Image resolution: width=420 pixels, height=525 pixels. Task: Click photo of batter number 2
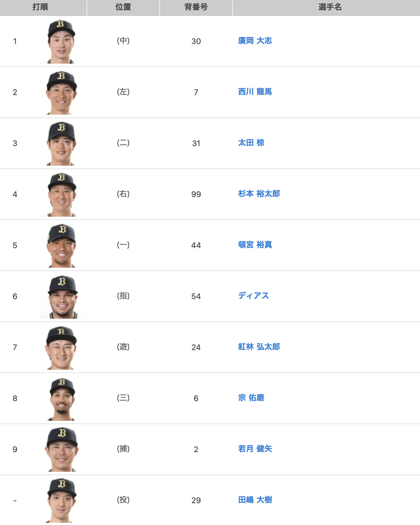(x=61, y=92)
